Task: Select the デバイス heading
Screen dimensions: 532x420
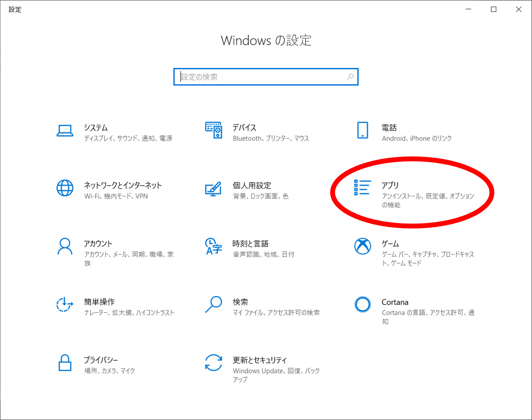Action: click(244, 128)
